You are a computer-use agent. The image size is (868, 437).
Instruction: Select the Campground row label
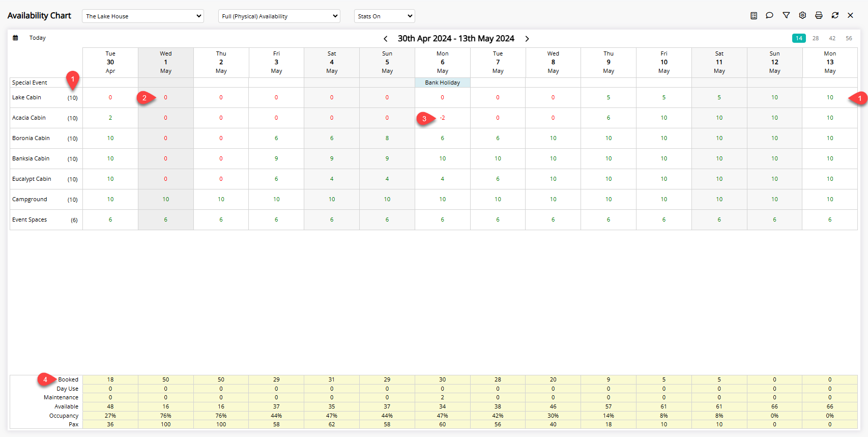[30, 199]
